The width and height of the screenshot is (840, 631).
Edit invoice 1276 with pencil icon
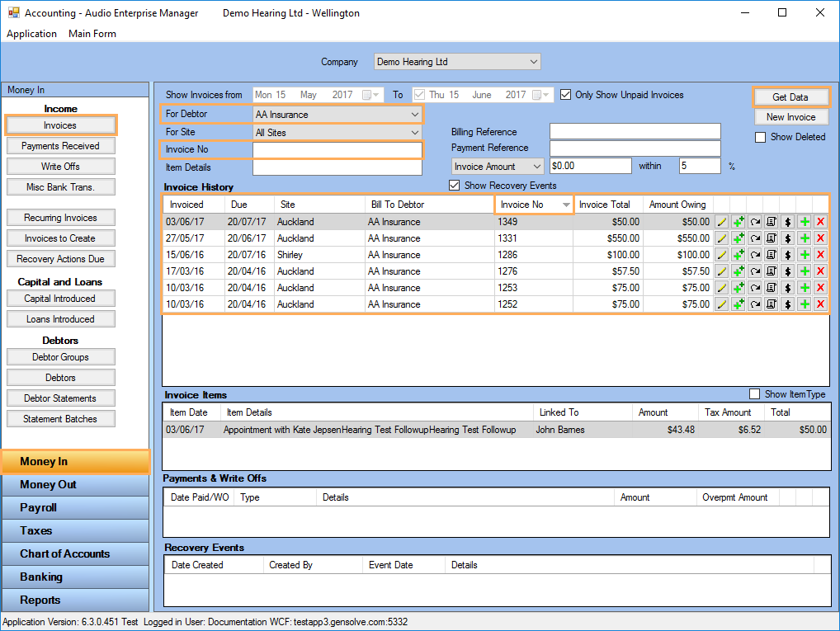722,271
